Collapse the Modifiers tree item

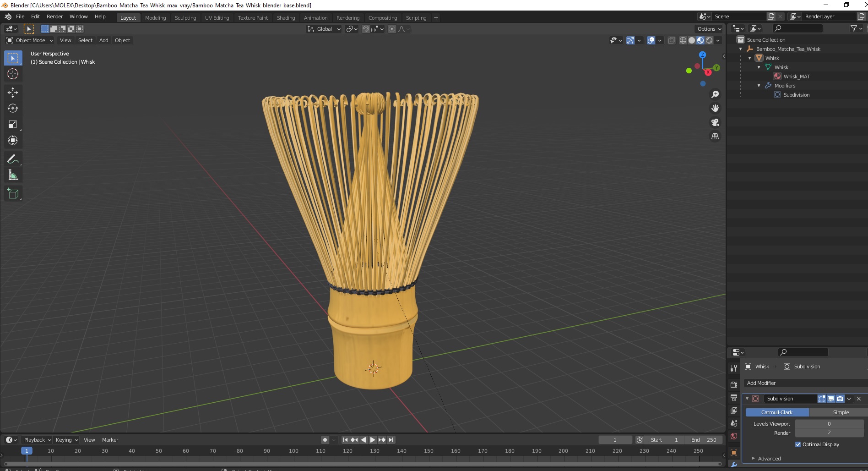click(x=759, y=86)
